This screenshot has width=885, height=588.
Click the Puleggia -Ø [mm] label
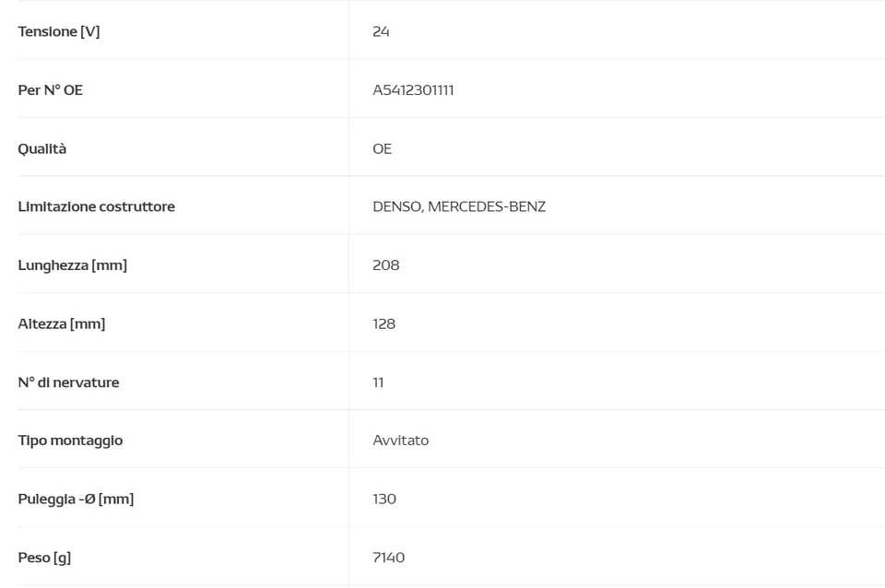tap(76, 499)
